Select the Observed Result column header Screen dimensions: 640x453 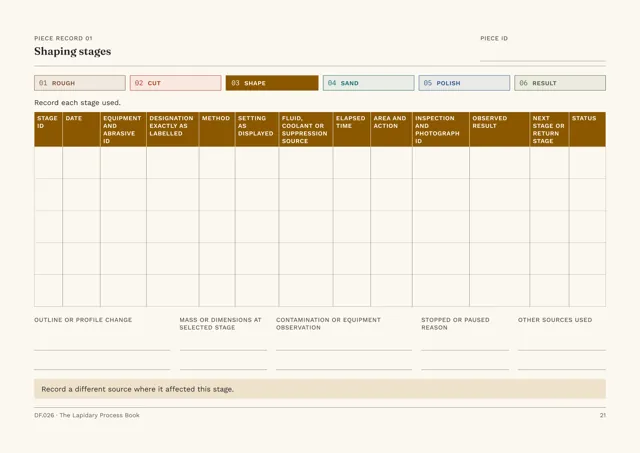coord(499,129)
